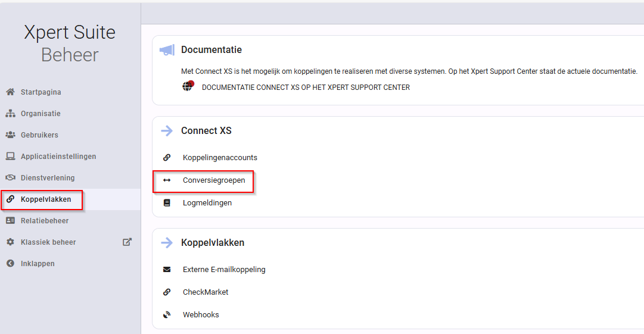Open Documentatie Connect XS support center link
Image resolution: width=644 pixels, height=334 pixels.
click(306, 88)
